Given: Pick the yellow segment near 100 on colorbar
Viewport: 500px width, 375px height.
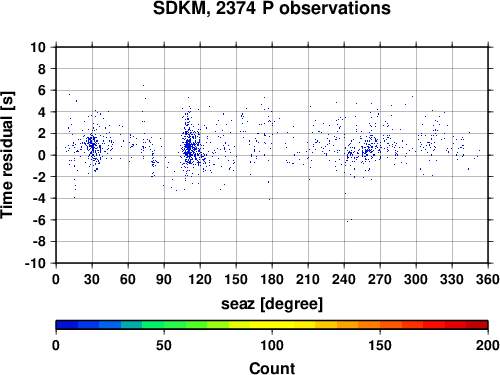Looking at the screenshot, I should click(x=272, y=325).
